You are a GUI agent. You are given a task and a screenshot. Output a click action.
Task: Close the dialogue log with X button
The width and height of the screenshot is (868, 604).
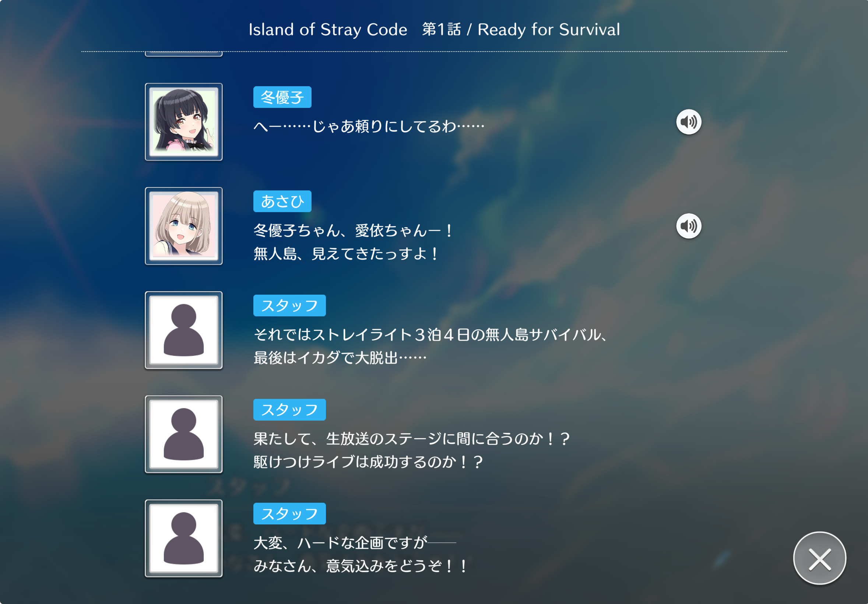(x=819, y=558)
